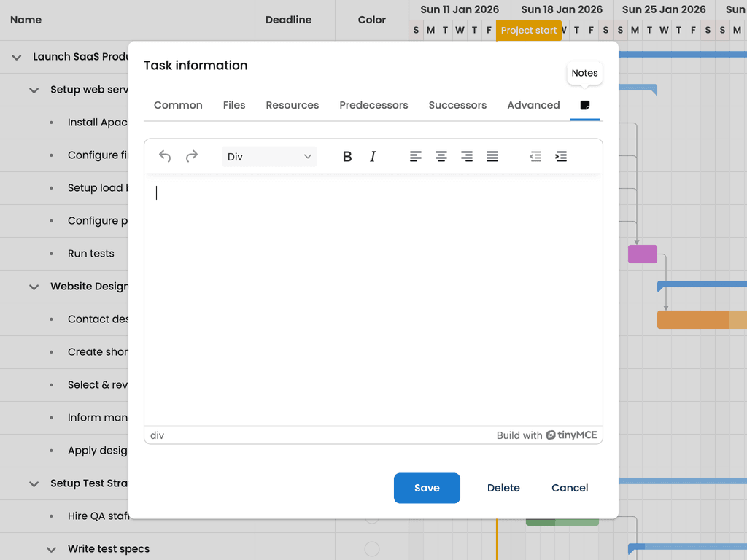Click the Name column header
The height and width of the screenshot is (560, 747).
pos(127,20)
